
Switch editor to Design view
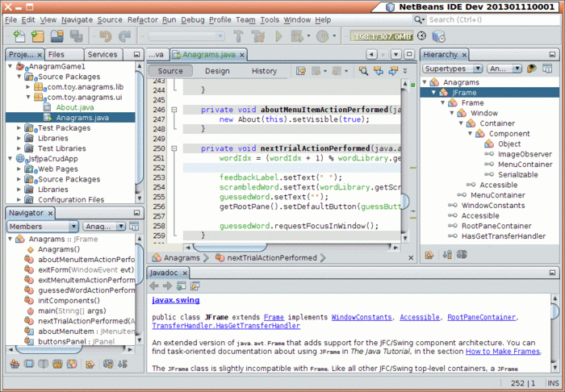pyautogui.click(x=217, y=71)
